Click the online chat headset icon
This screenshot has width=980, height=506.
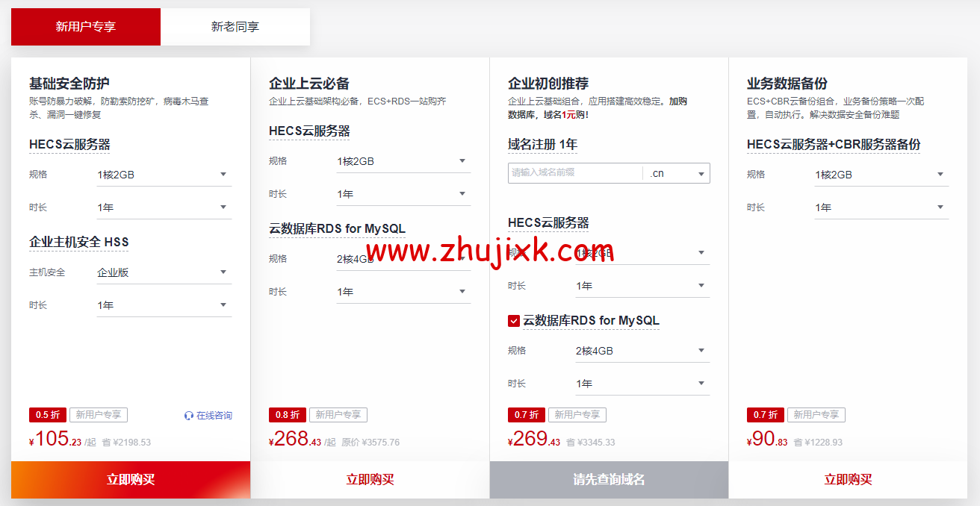[x=189, y=414]
